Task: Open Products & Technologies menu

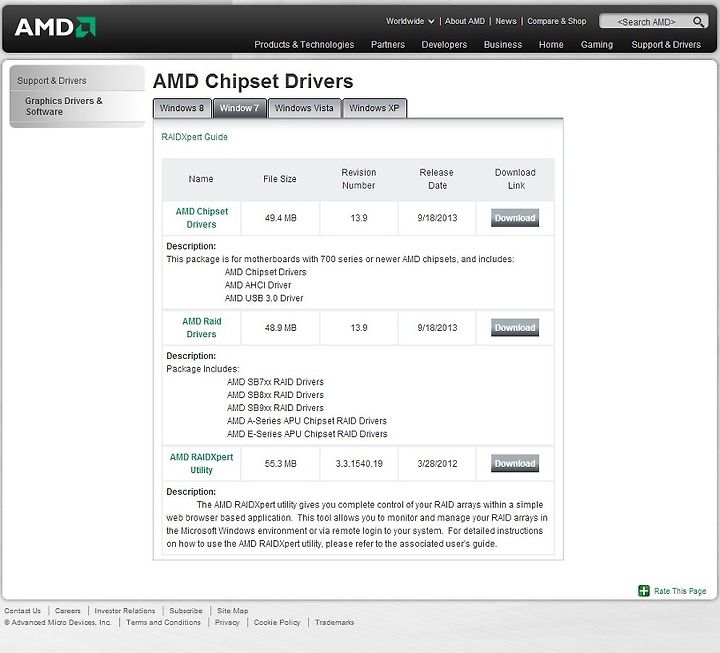Action: click(x=304, y=45)
